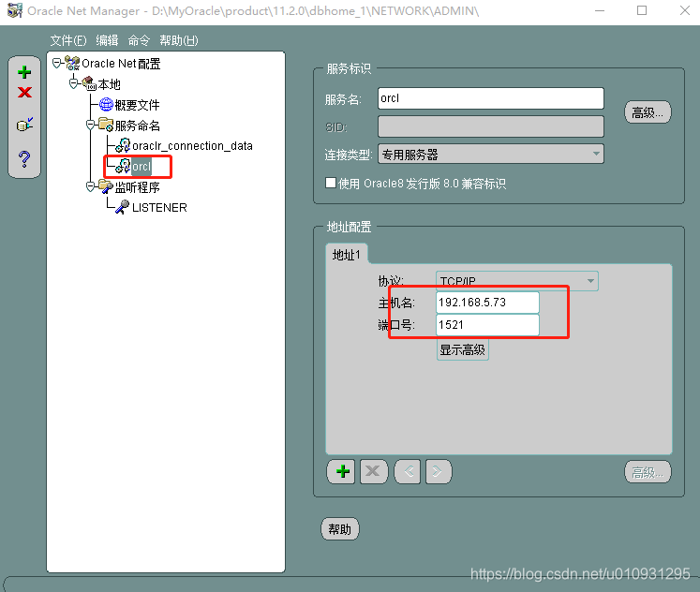Click the 服务命名 folder icon
The width and height of the screenshot is (700, 592).
106,125
